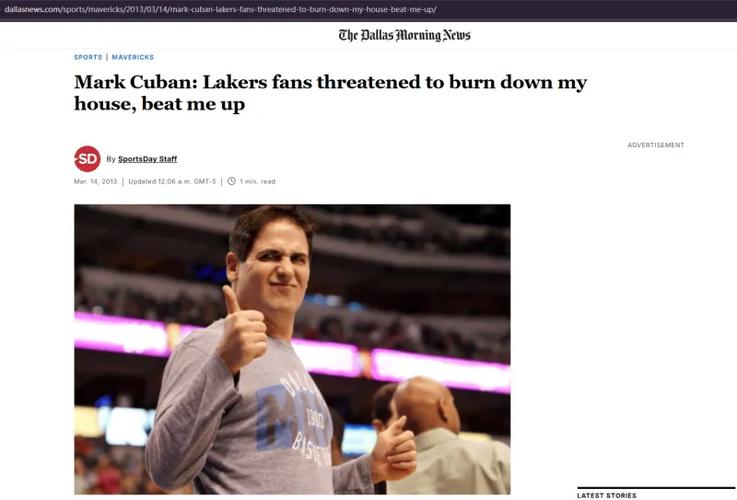
Task: Click the divider between Sports and Mavericks
Action: pyautogui.click(x=107, y=57)
